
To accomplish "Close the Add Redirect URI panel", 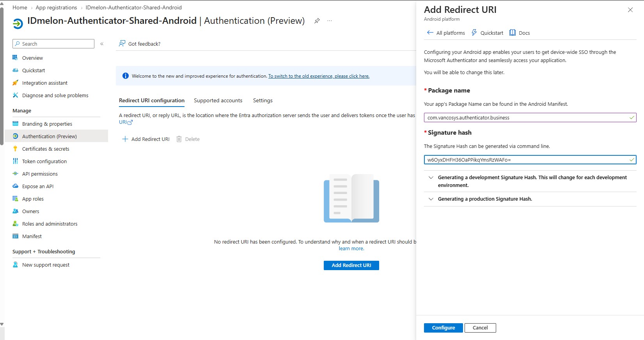I will (x=630, y=10).
